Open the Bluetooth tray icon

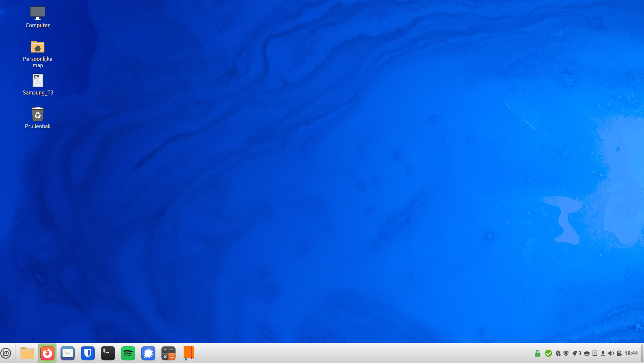coord(558,353)
